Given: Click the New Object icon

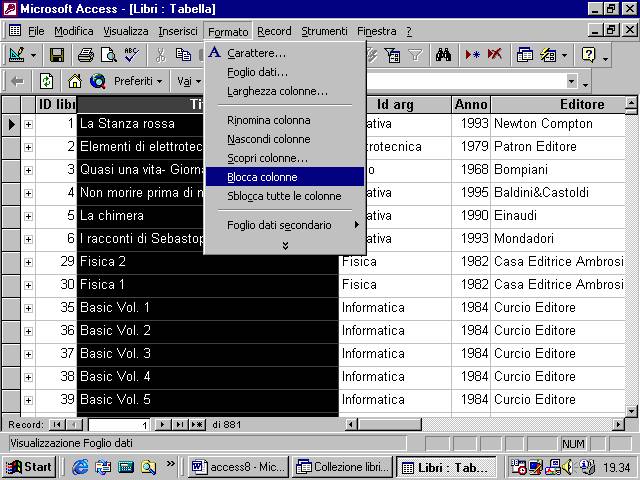Looking at the screenshot, I should tap(548, 55).
